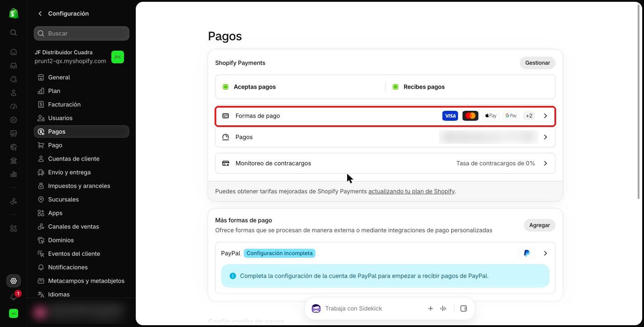Select Facturación in settings menu

[81, 104]
